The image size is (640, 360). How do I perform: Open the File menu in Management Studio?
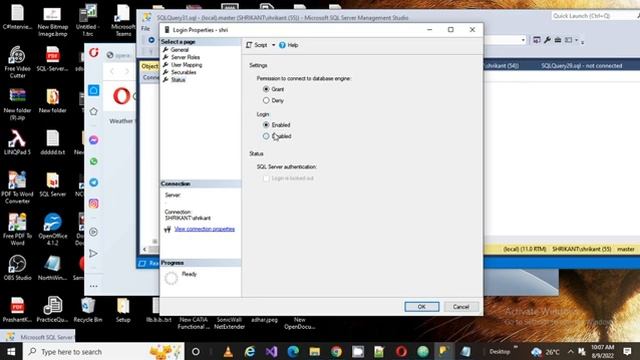146,29
